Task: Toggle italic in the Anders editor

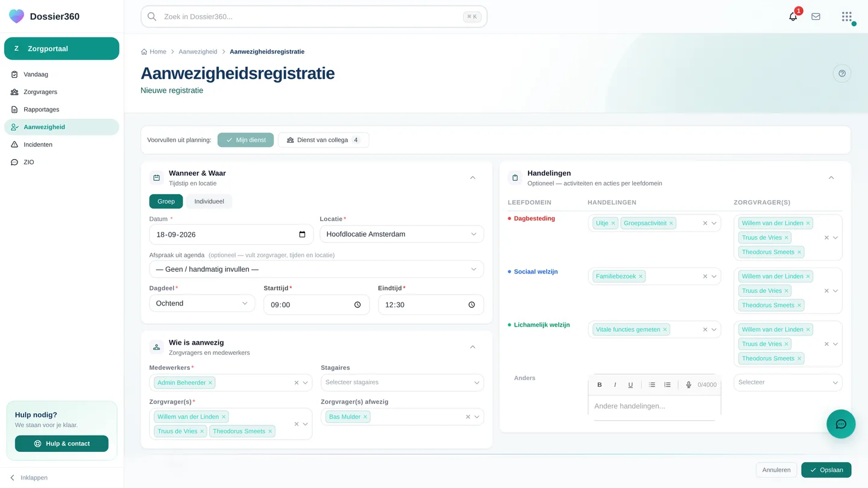Action: click(615, 385)
